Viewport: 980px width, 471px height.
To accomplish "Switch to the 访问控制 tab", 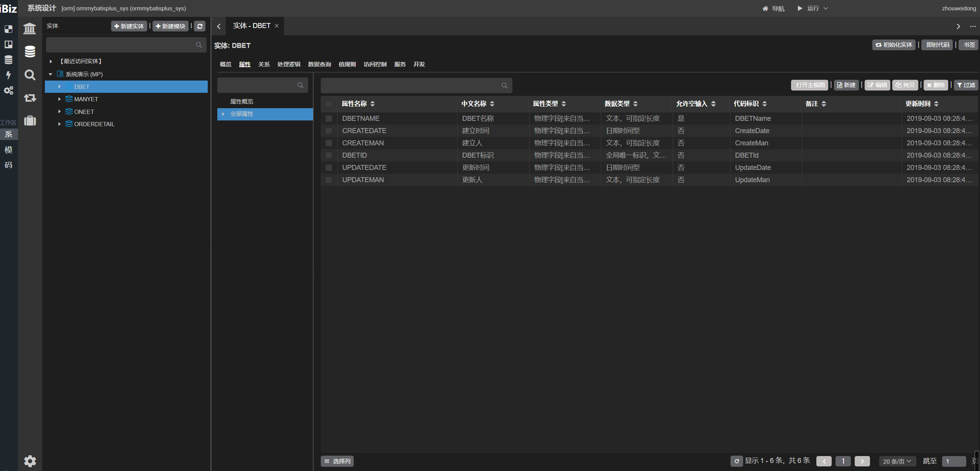I will point(375,64).
